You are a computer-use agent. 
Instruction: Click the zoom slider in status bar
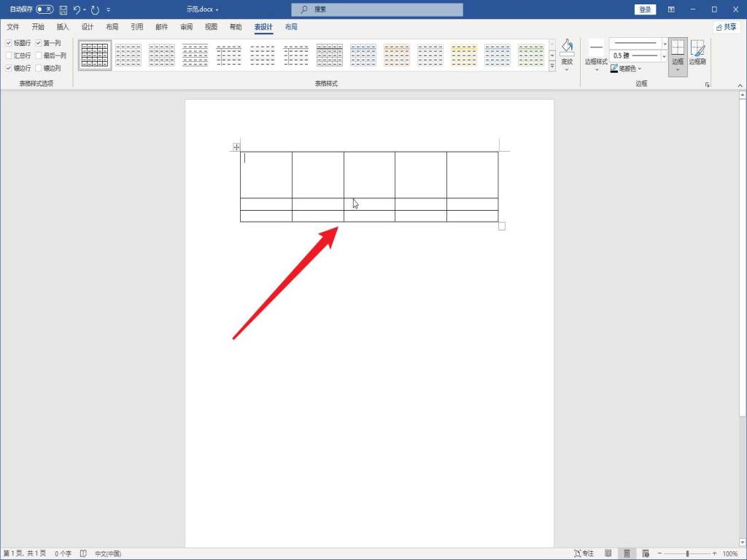(687, 553)
